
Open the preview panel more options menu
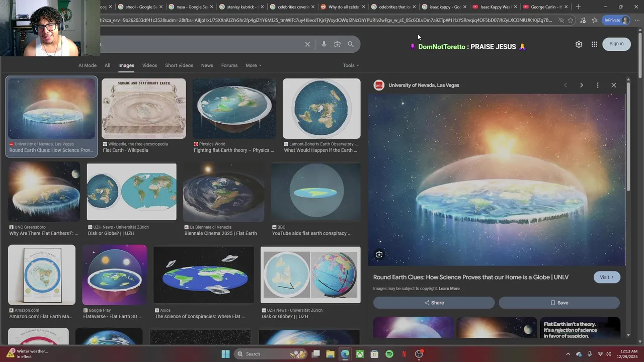click(x=597, y=85)
